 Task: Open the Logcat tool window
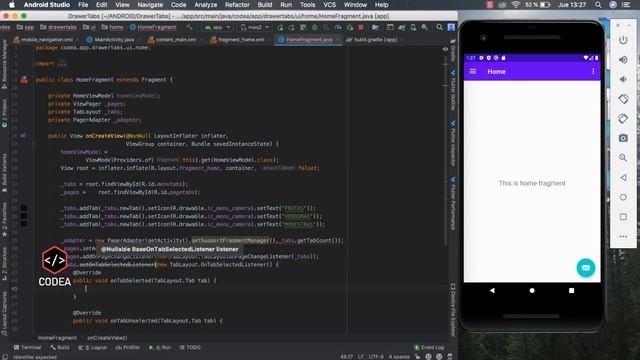[x=93, y=347]
